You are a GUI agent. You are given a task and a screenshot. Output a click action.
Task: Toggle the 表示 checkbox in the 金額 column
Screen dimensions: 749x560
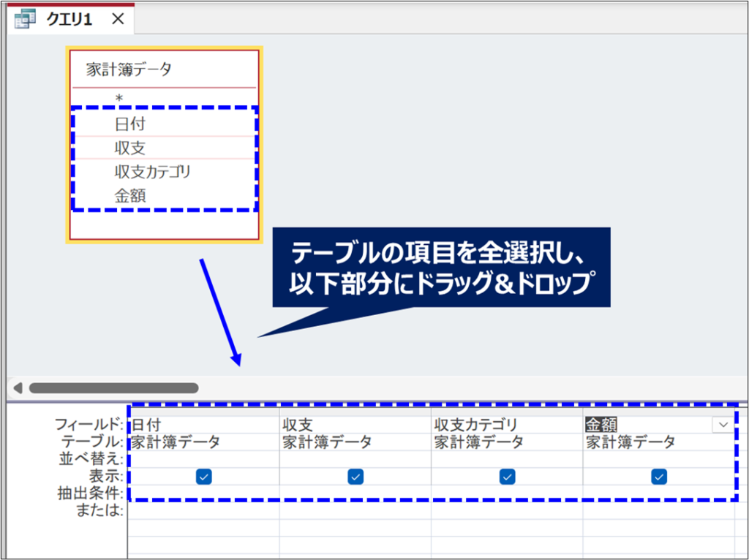[x=659, y=477]
